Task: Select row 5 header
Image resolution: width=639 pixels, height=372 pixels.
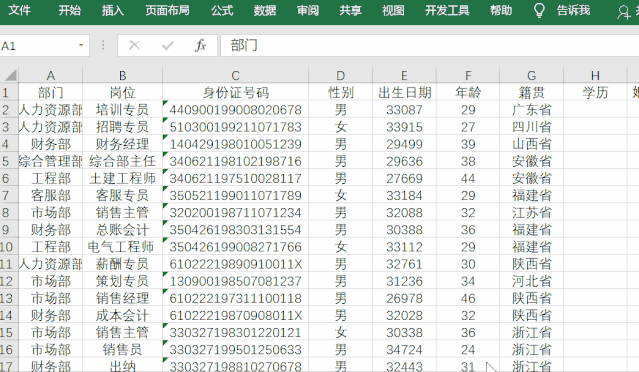Action: (x=9, y=161)
